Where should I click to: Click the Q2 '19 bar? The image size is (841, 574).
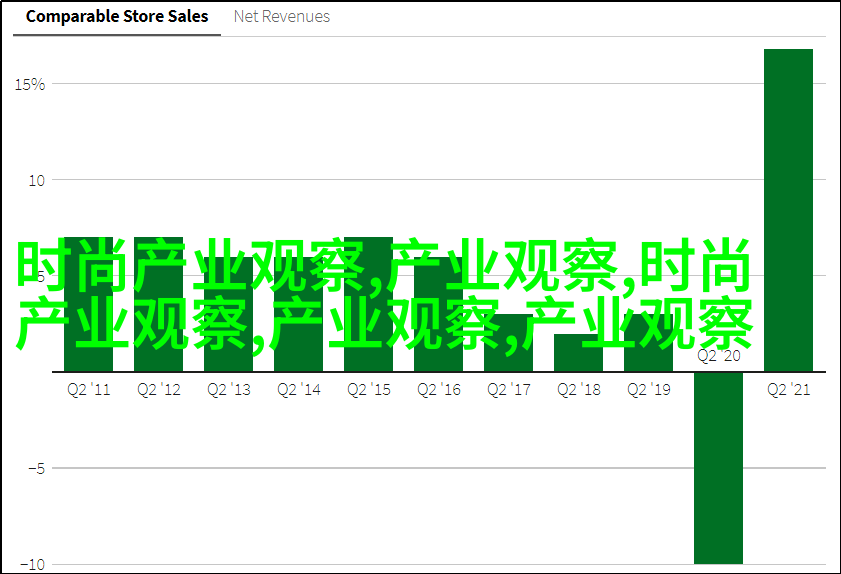pos(648,343)
